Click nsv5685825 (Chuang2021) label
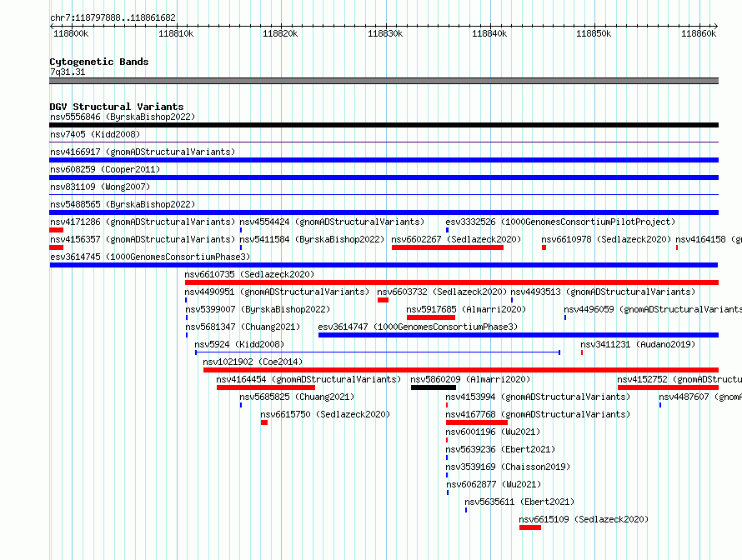This screenshot has height=560, width=742. click(297, 397)
